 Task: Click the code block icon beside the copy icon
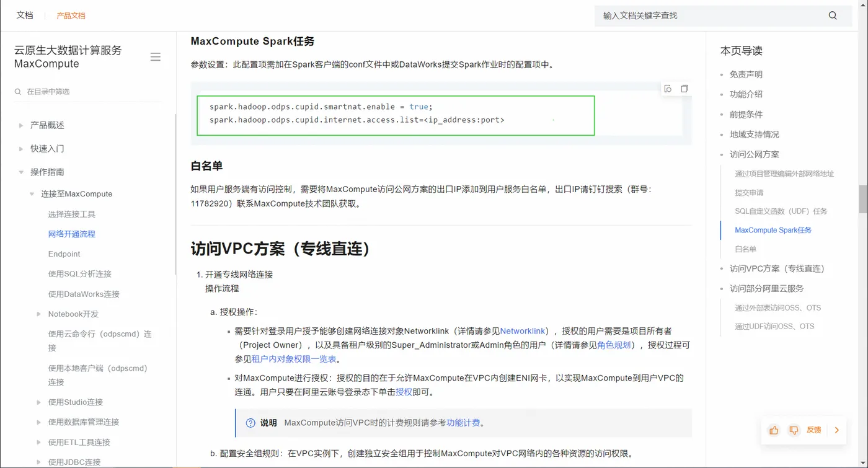tap(668, 89)
